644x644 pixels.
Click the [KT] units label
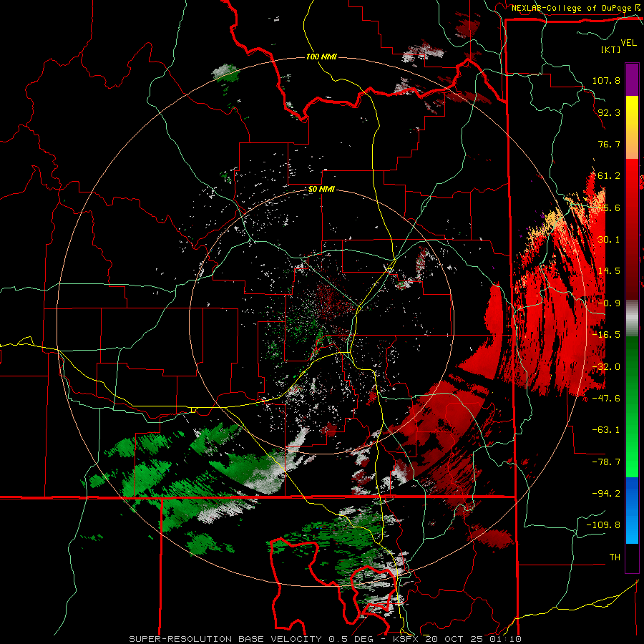[x=610, y=49]
